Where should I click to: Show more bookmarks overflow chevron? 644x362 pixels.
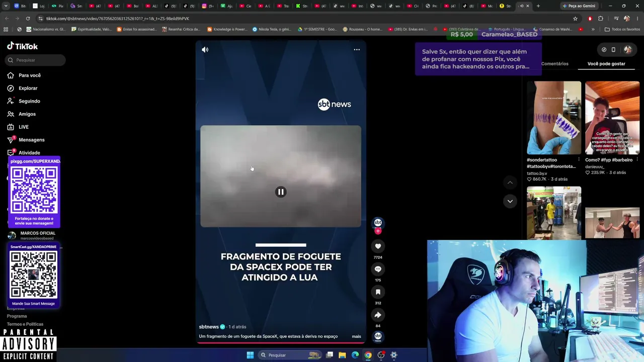[593, 29]
